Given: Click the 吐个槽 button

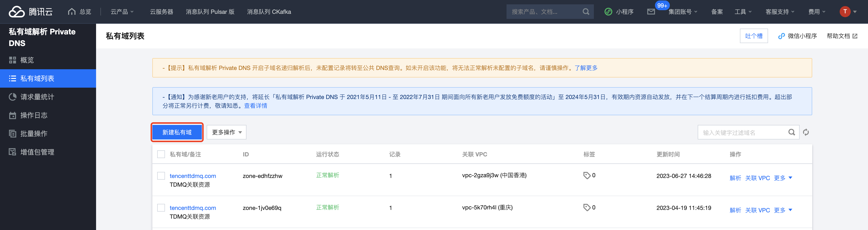Looking at the screenshot, I should coord(754,36).
